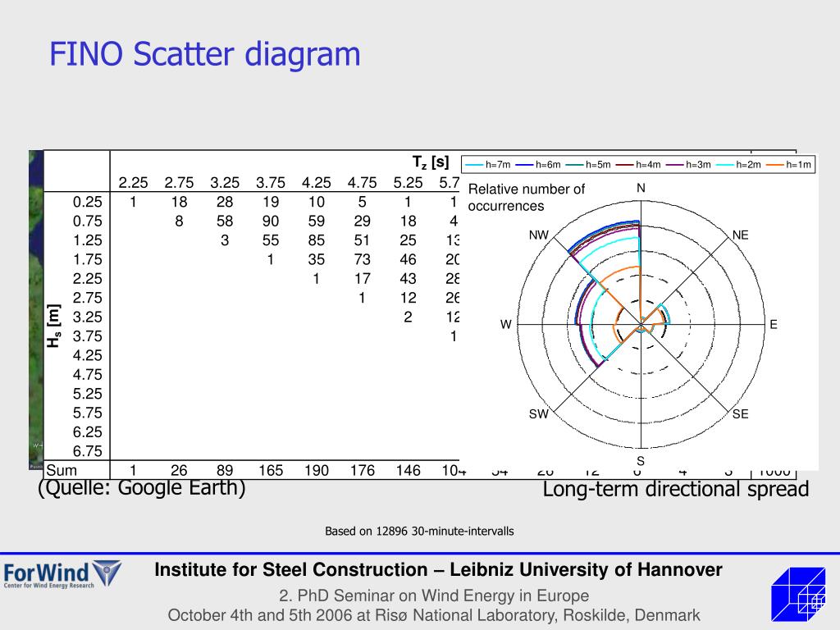Click the 'Tz [s]' column header
This screenshot has height=630, width=840.
(x=430, y=162)
